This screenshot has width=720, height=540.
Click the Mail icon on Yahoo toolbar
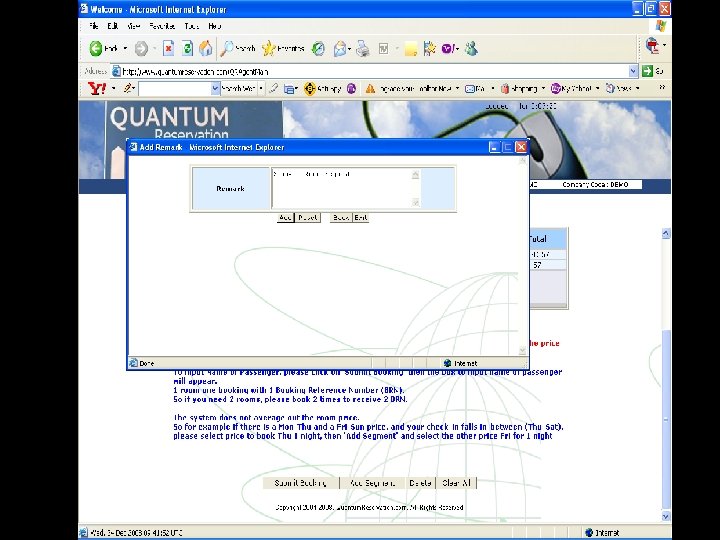pos(470,88)
